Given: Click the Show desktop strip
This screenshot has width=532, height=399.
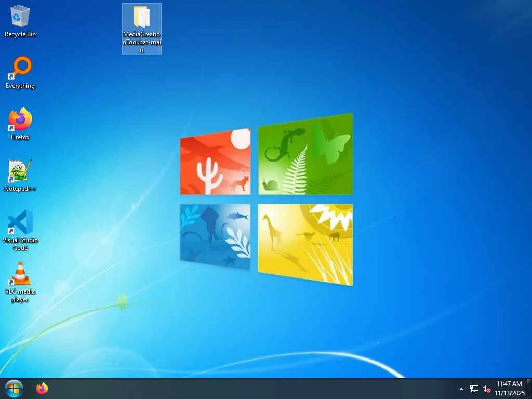Looking at the screenshot, I should click(529, 389).
